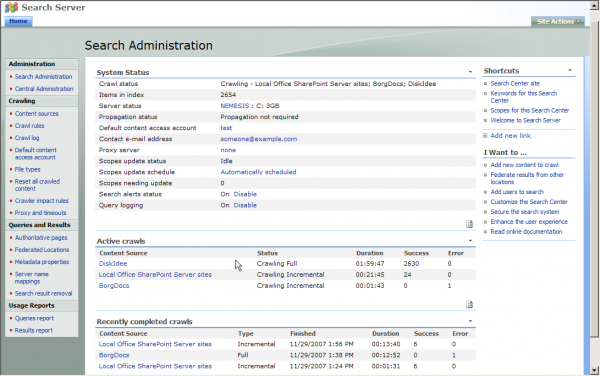Open File types page
This screenshot has width=600, height=376.
pos(28,169)
